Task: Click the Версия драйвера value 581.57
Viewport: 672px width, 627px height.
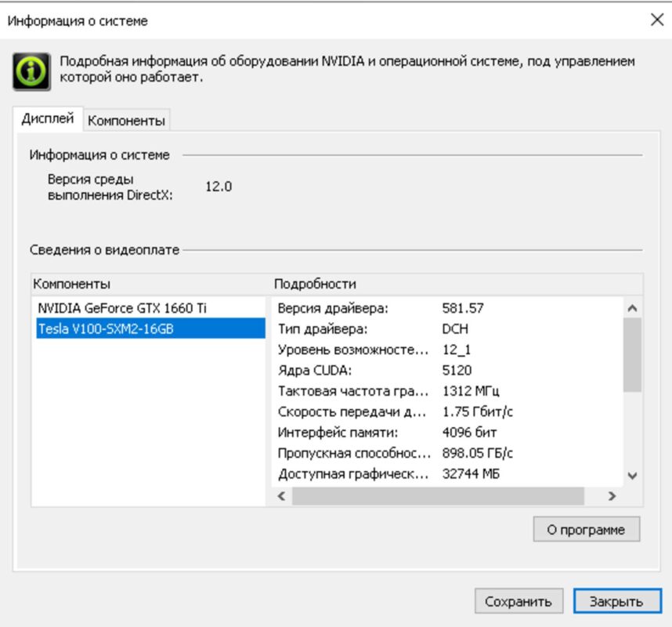Action: click(x=463, y=308)
